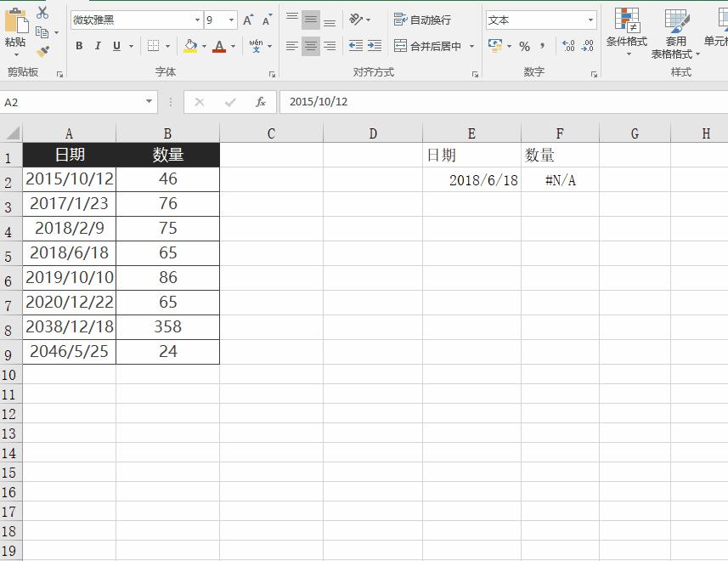Open number group dialog launcher
The width and height of the screenshot is (728, 561).
[594, 74]
